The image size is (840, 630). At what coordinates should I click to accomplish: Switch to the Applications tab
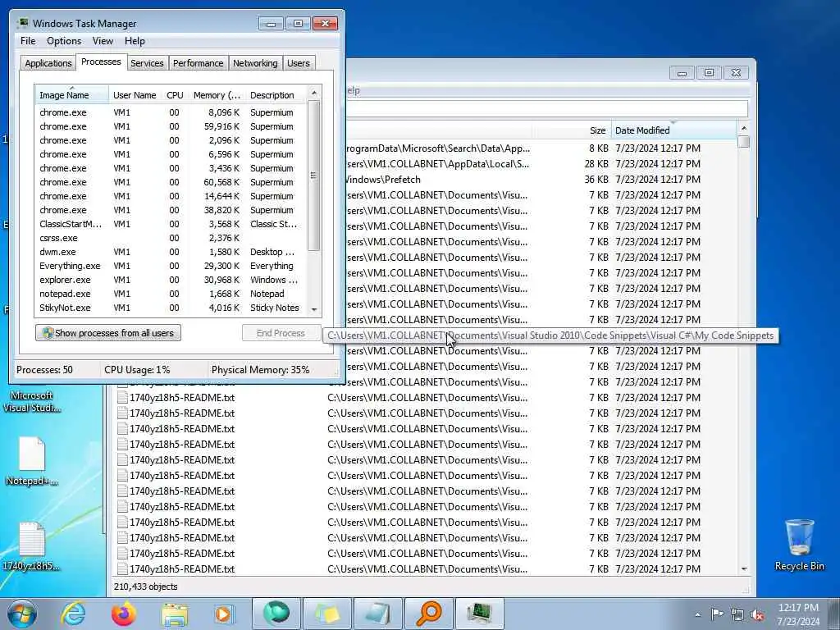click(48, 63)
